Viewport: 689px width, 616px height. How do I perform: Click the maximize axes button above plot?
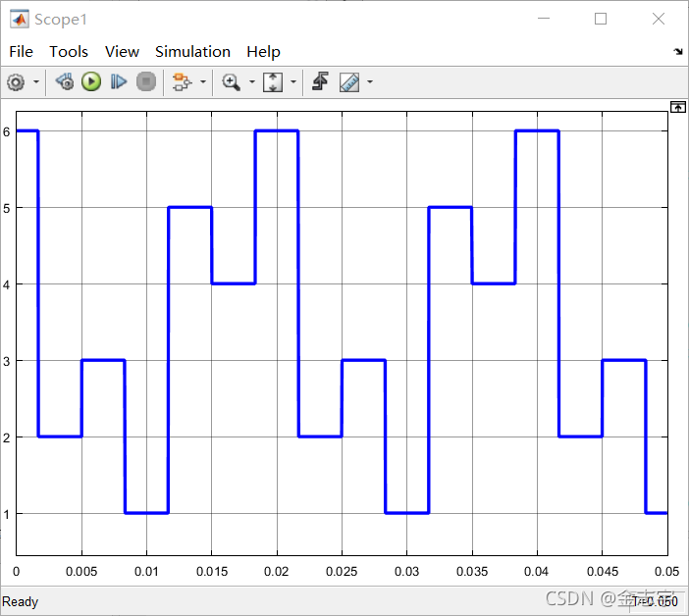(x=678, y=107)
